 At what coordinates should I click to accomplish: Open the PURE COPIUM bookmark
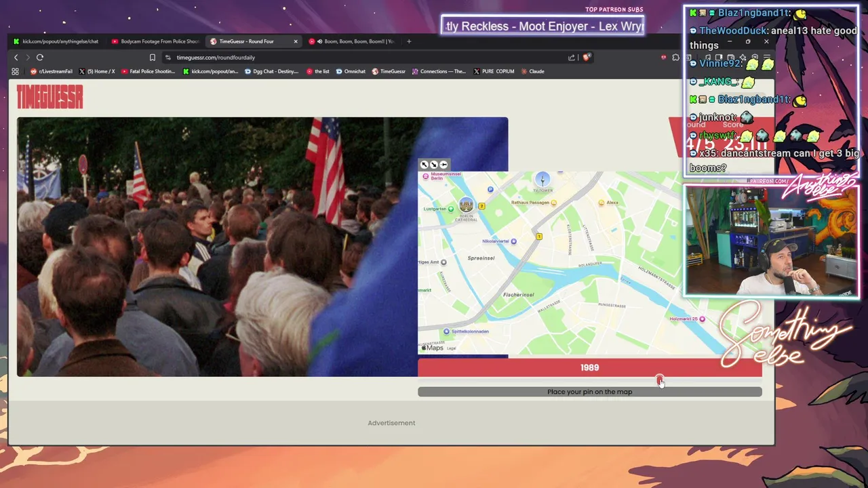click(494, 71)
